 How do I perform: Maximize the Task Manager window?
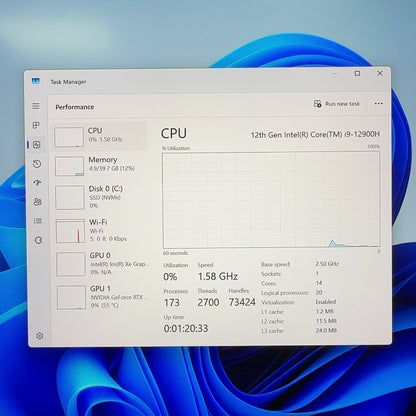[357, 73]
